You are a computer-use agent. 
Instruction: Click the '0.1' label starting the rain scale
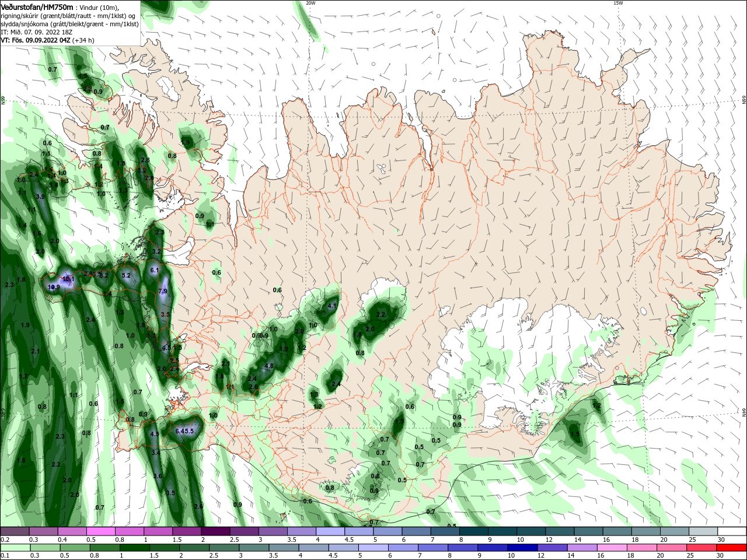[5, 556]
